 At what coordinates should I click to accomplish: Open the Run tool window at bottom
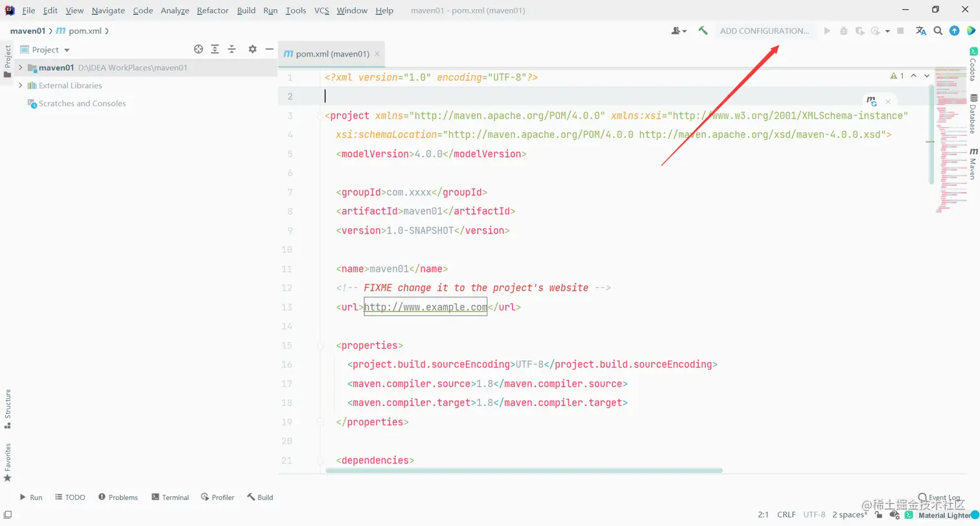30,497
